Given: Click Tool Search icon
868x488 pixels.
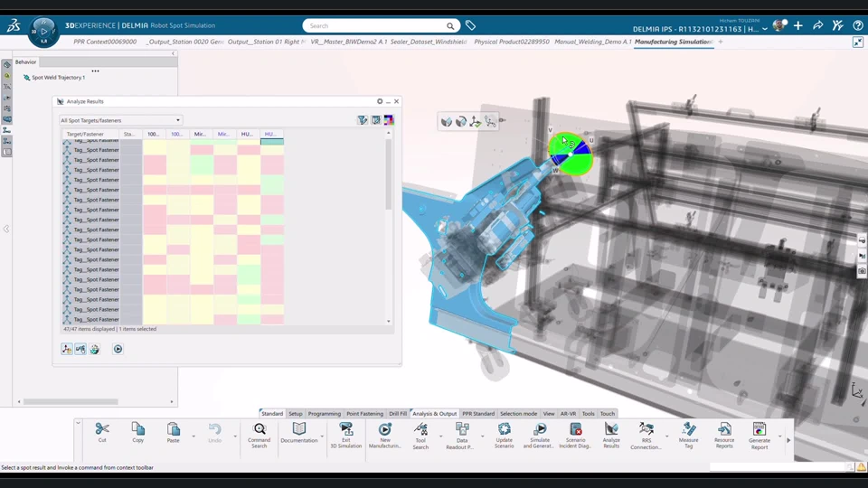Looking at the screenshot, I should tap(420, 436).
